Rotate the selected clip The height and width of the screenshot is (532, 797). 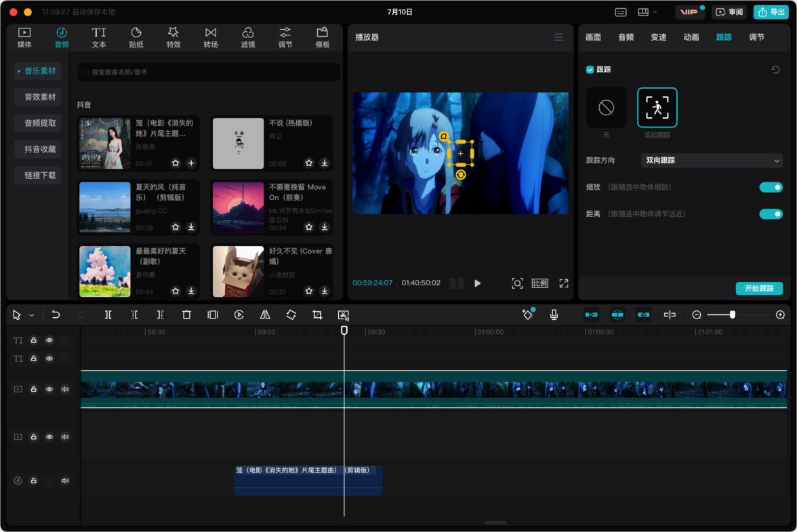291,315
